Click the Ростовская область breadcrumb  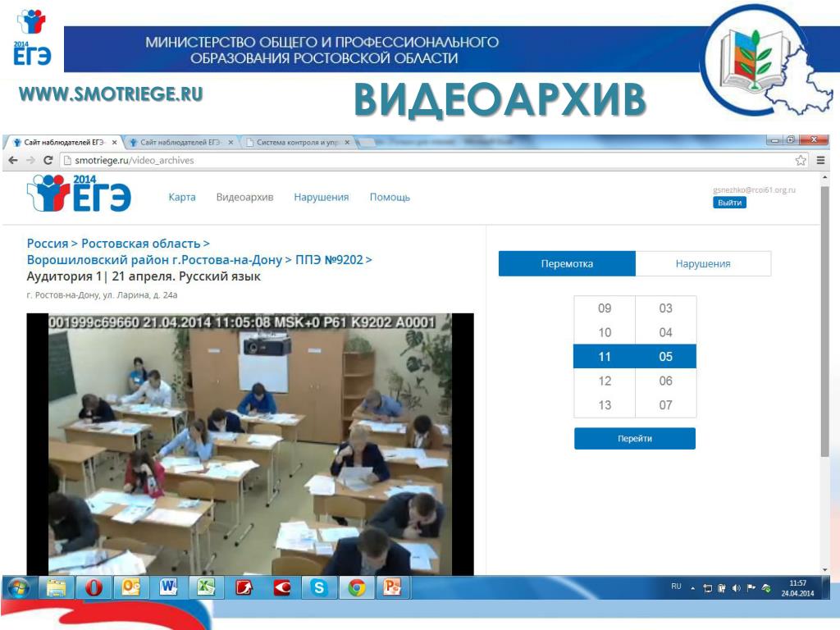[141, 243]
